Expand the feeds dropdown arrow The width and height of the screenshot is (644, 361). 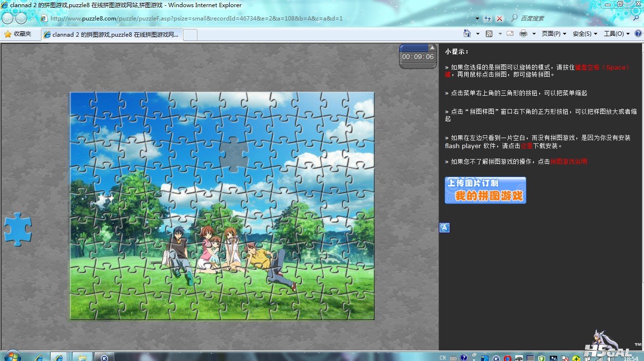pyautogui.click(x=500, y=34)
